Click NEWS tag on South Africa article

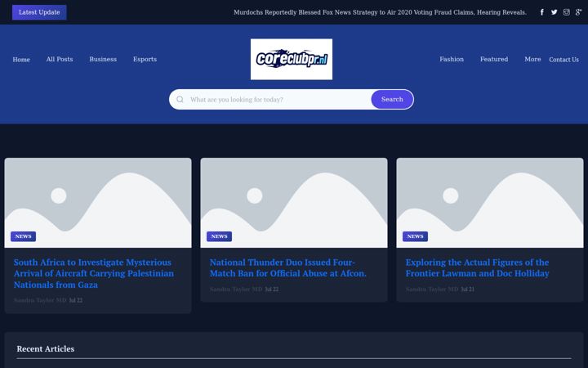coord(23,236)
